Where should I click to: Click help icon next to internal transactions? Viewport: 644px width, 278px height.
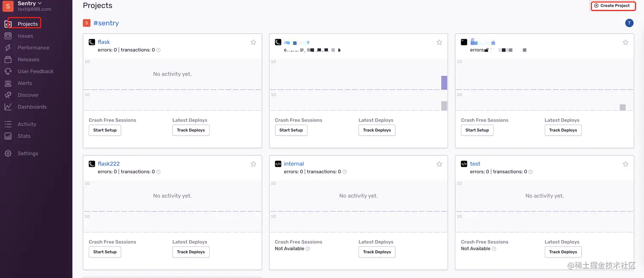pyautogui.click(x=345, y=172)
